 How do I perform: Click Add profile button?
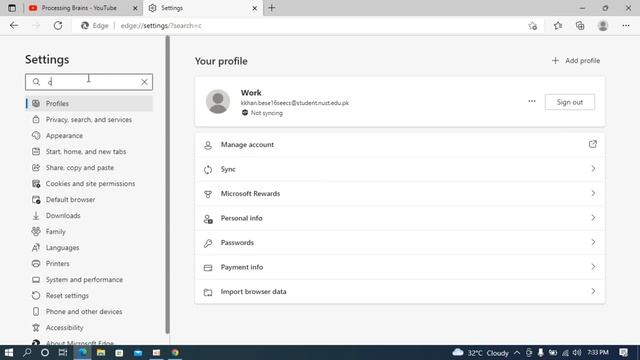(x=576, y=60)
